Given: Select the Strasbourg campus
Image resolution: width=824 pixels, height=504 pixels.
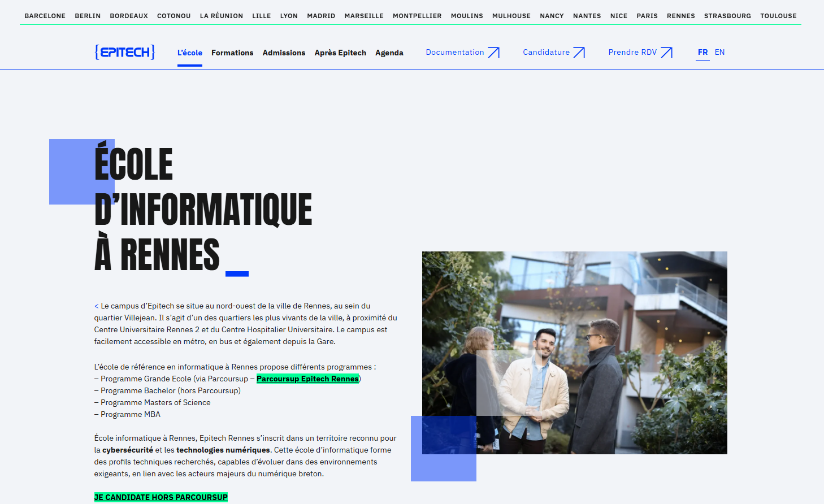Looking at the screenshot, I should (x=727, y=16).
